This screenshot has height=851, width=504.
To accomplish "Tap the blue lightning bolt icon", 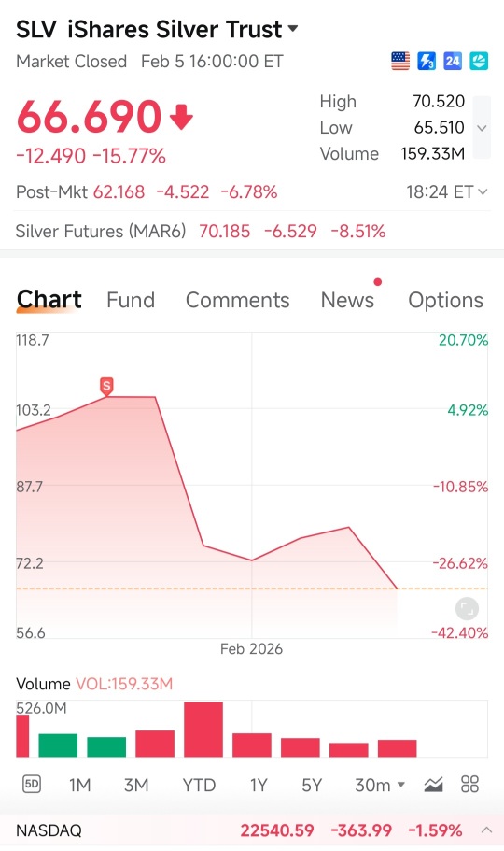I will coord(427,62).
